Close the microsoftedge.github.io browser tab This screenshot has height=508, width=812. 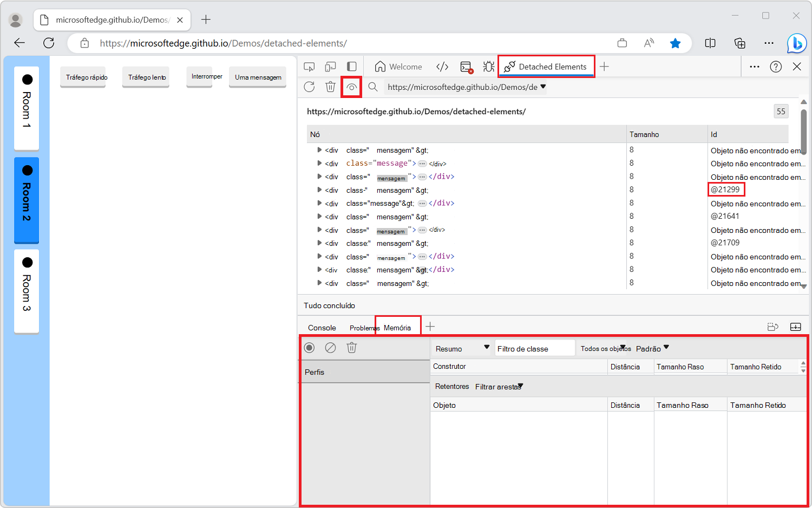(x=180, y=20)
